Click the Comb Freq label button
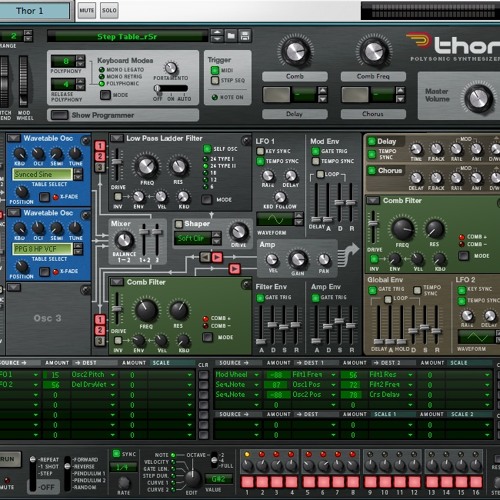 (373, 76)
